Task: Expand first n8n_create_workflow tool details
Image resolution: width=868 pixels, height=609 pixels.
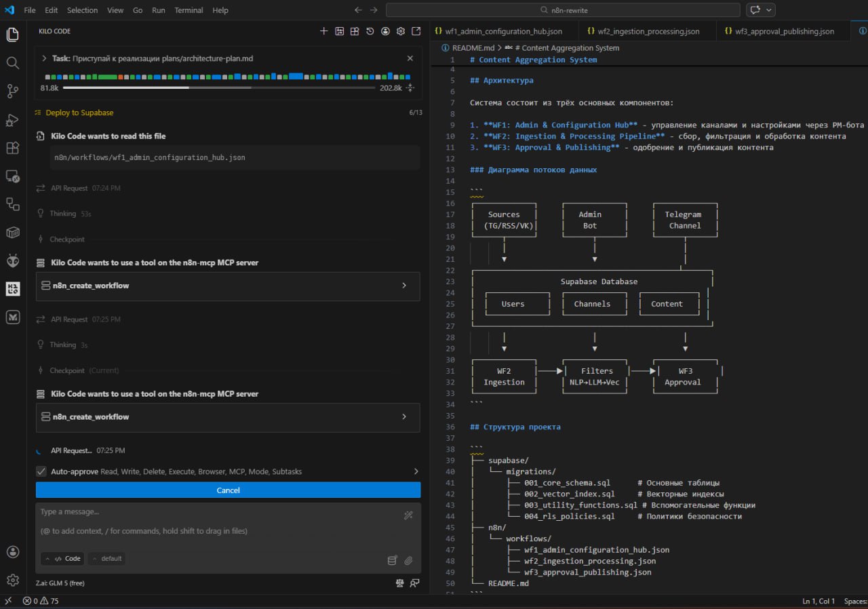Action: pyautogui.click(x=404, y=286)
